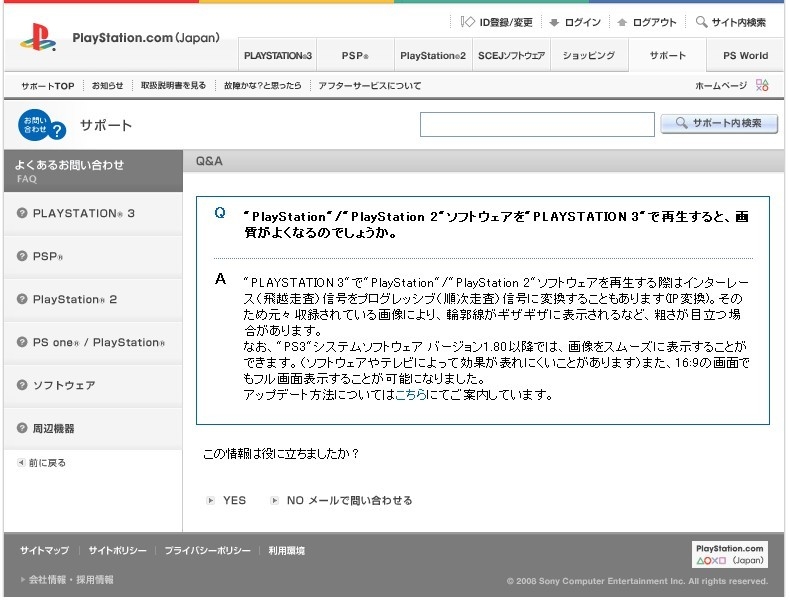
Task: Click the ホームページ shapes icon
Action: pos(762,85)
